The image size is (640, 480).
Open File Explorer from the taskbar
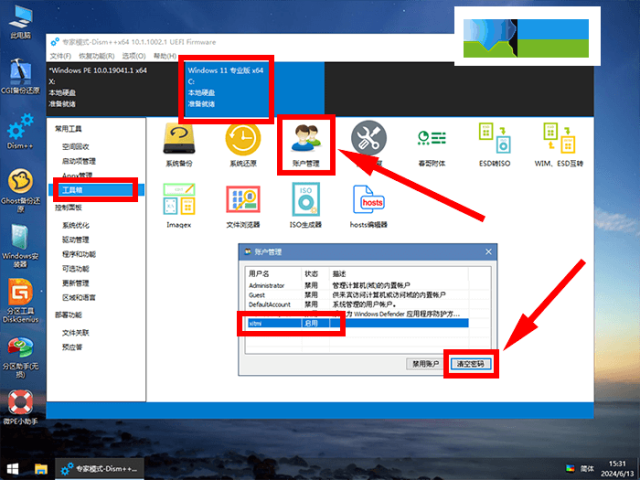tap(41, 469)
